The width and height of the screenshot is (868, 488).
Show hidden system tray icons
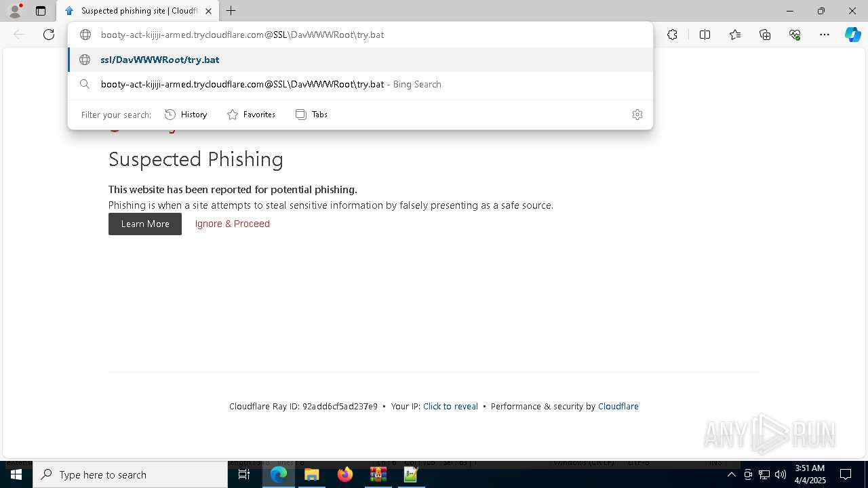[x=731, y=474]
